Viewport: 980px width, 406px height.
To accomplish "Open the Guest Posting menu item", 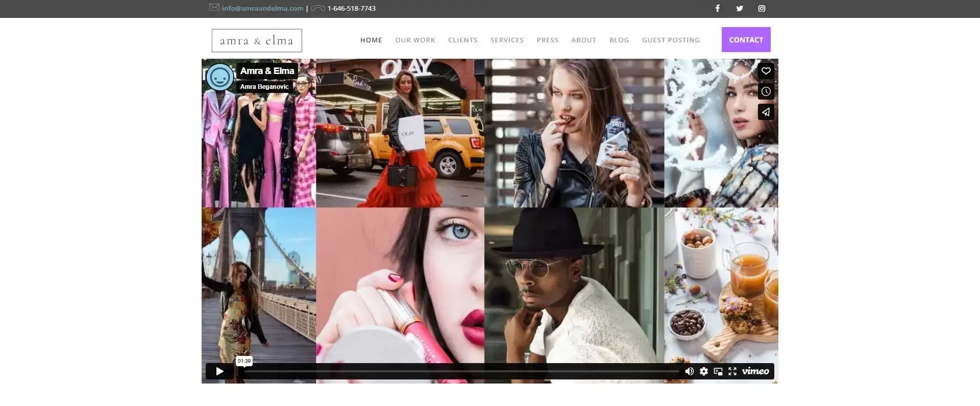I will (671, 40).
